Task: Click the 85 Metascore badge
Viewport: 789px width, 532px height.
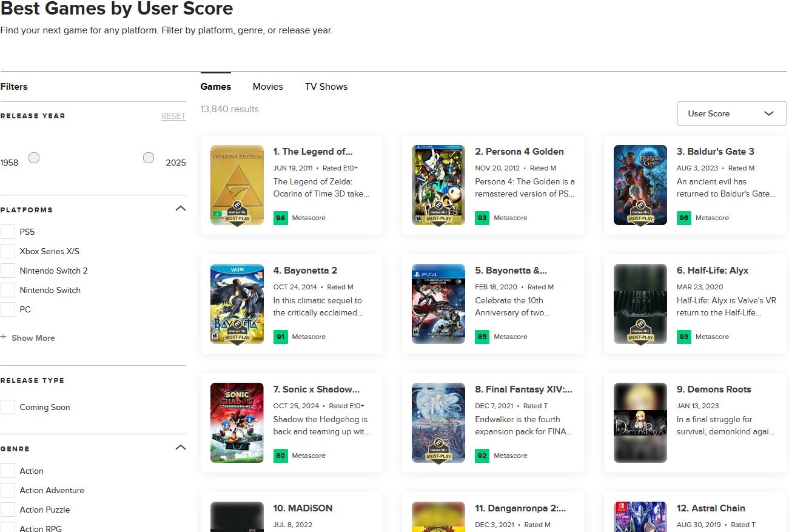Action: [482, 337]
